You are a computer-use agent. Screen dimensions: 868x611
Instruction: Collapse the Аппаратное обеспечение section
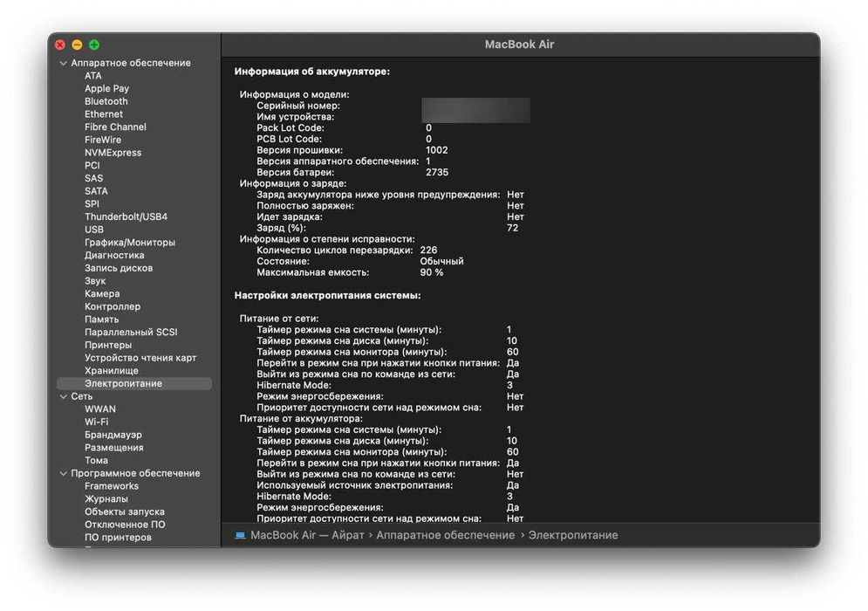click(63, 63)
